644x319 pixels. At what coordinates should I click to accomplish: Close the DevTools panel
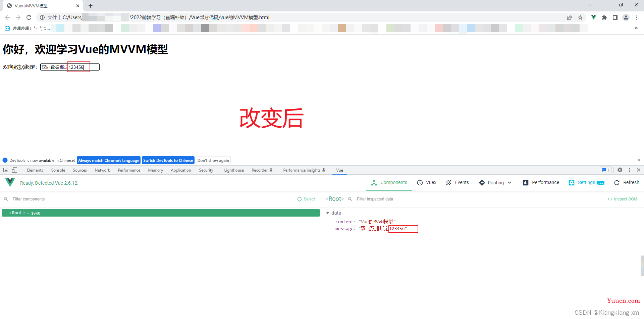click(639, 170)
